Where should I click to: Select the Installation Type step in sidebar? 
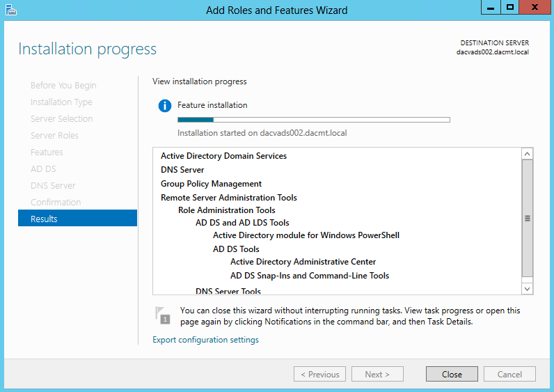(61, 102)
